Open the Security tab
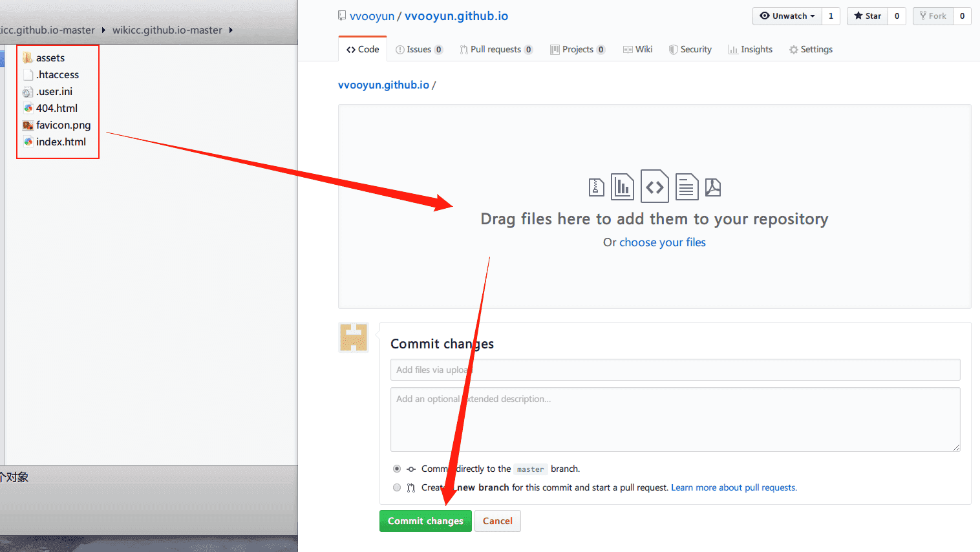This screenshot has height=552, width=980. 690,49
